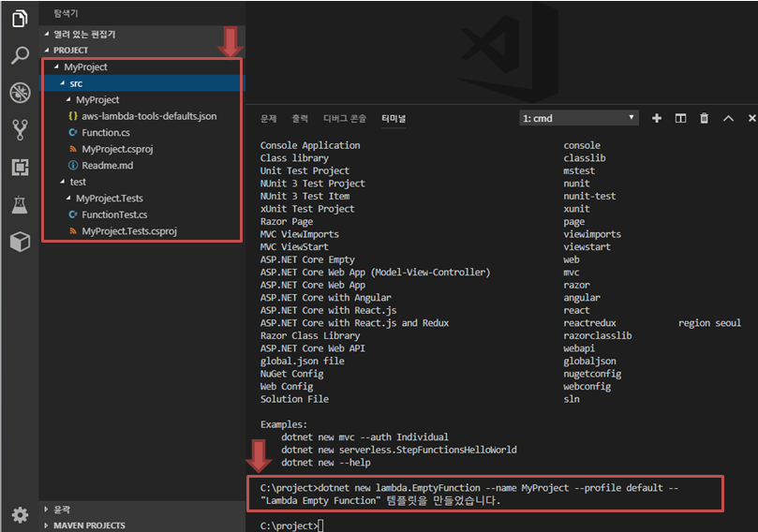Viewport: 758px width, 532px height.
Task: Switch to the '문제' problems tab
Action: [268, 118]
